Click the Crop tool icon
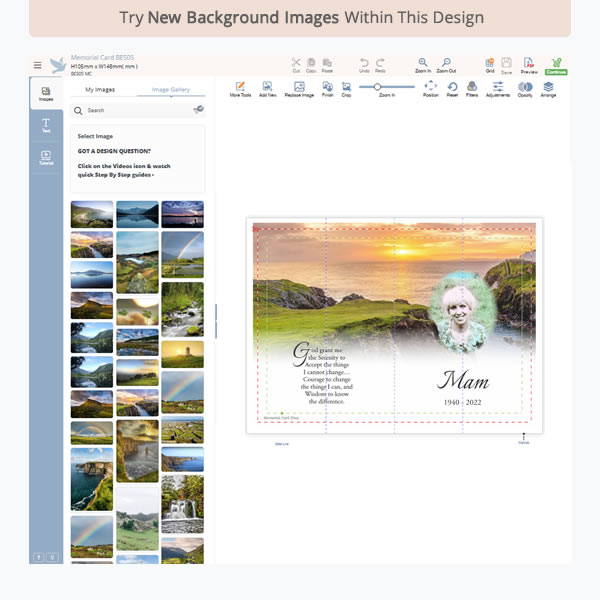600x600 pixels. coord(346,88)
